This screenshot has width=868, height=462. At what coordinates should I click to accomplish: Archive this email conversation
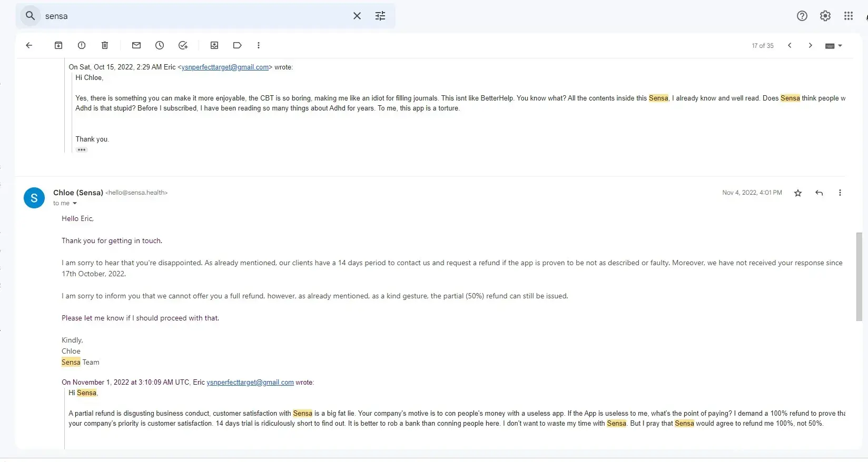(x=58, y=45)
